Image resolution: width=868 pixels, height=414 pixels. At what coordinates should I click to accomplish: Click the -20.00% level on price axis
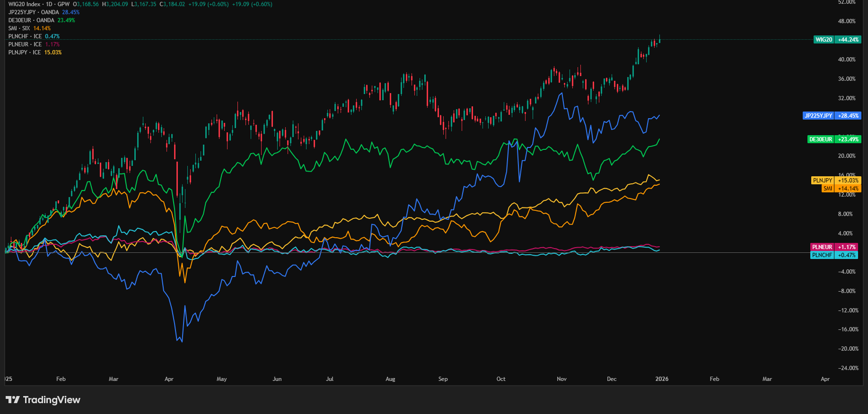848,349
